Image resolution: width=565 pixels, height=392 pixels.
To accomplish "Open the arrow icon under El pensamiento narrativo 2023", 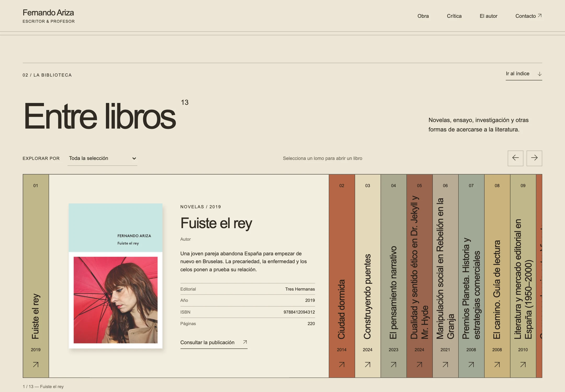I will 393,364.
